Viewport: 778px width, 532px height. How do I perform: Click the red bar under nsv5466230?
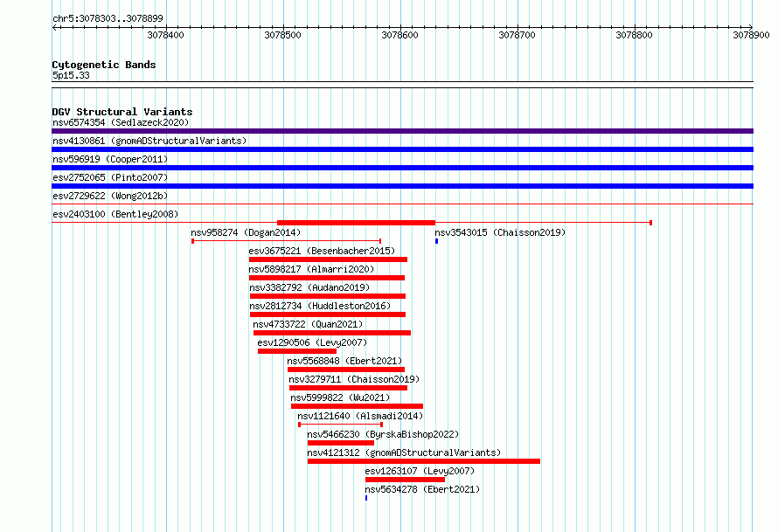[341, 443]
